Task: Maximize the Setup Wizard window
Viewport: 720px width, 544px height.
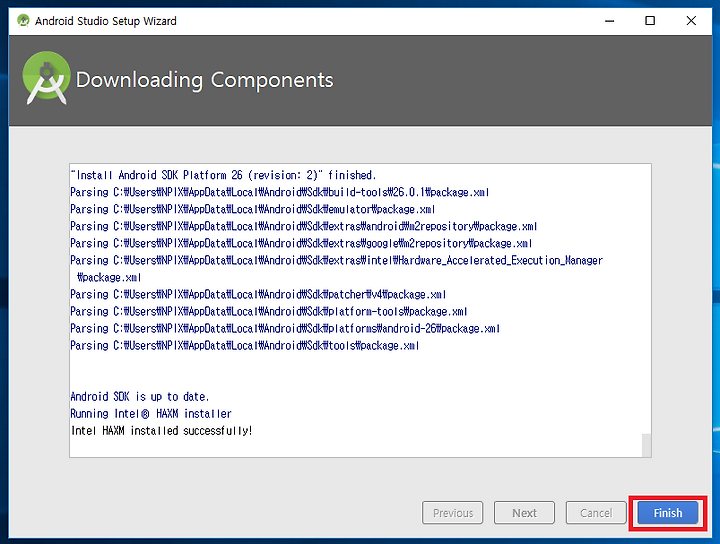Action: (x=650, y=21)
